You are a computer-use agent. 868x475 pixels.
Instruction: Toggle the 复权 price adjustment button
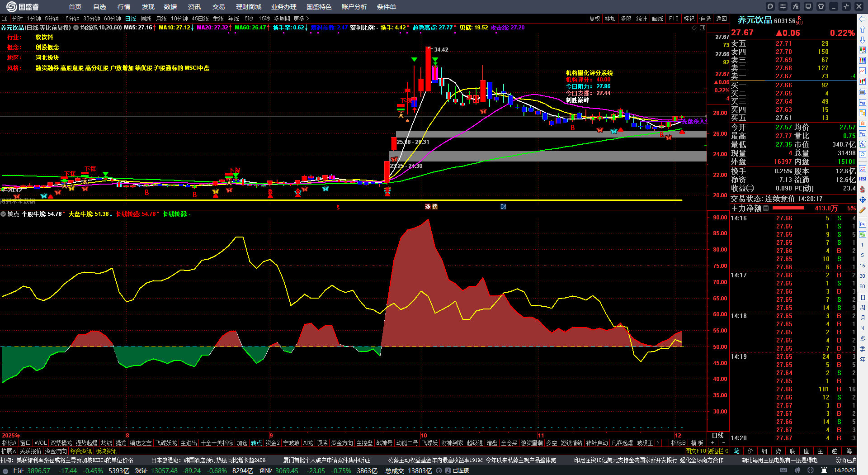click(594, 19)
